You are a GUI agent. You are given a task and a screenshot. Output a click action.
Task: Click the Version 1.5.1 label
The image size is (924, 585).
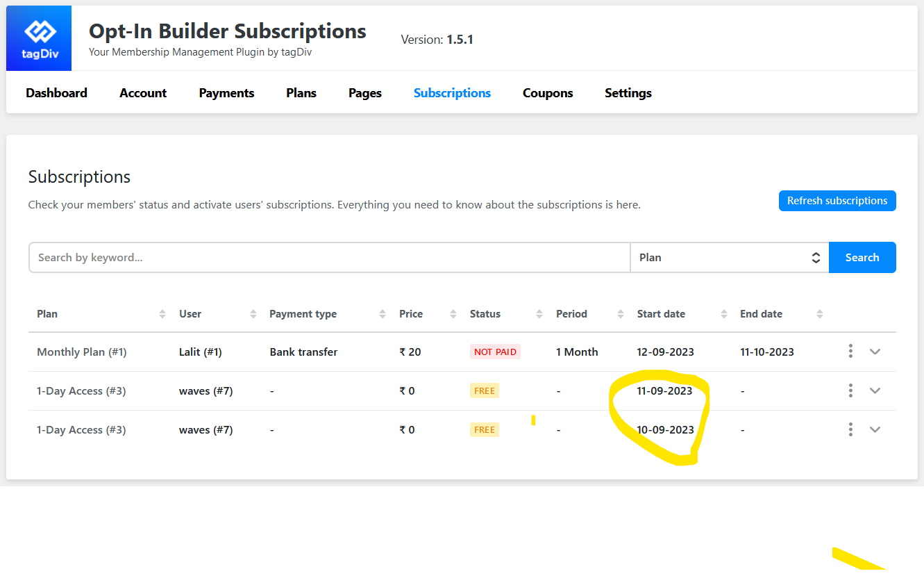(x=437, y=40)
